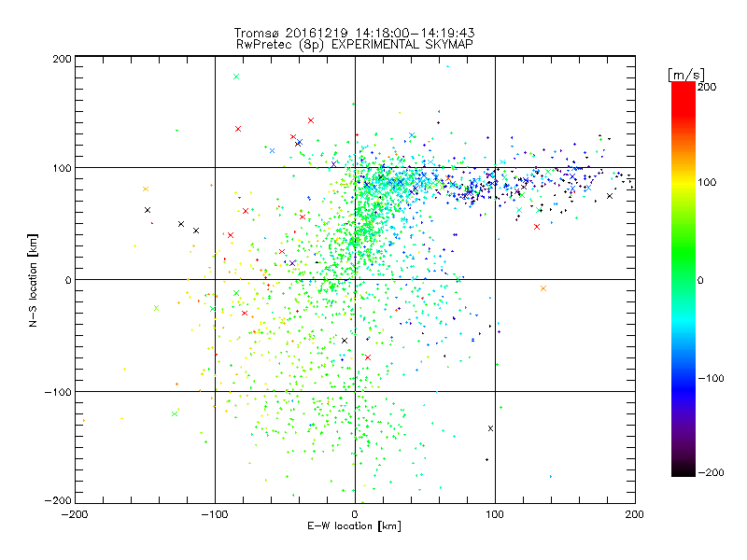Viewport: 747px width, 560px height.
Task: Click the lone orange X marker east of 100 km
Action: coord(543,288)
